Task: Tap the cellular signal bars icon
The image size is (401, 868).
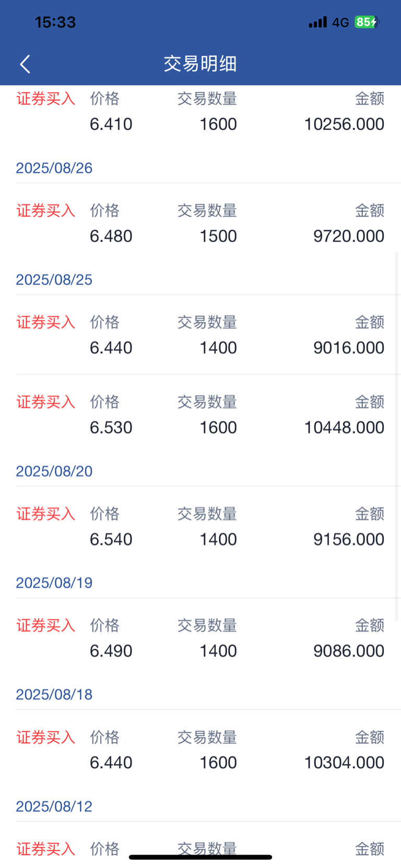Action: click(317, 22)
